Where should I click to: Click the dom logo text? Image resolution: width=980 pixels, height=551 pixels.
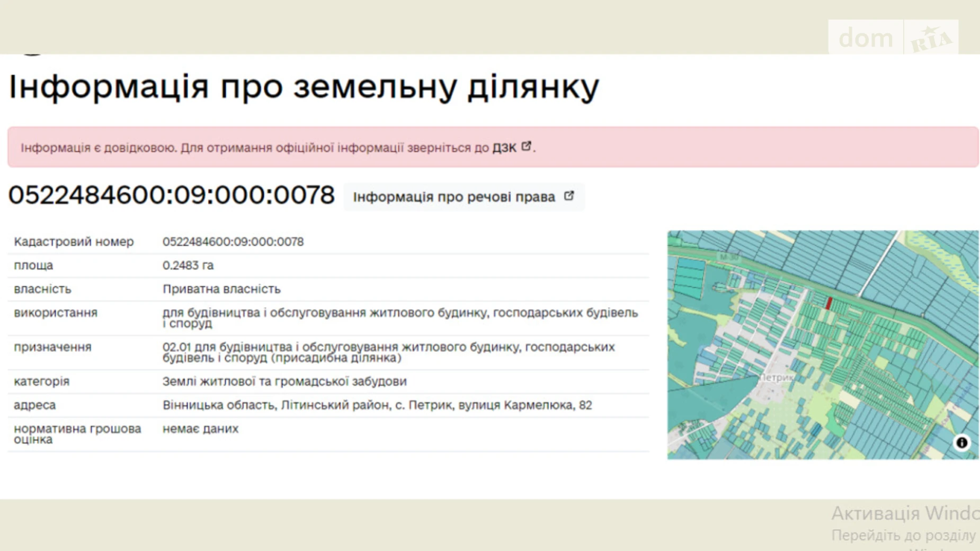tap(866, 38)
